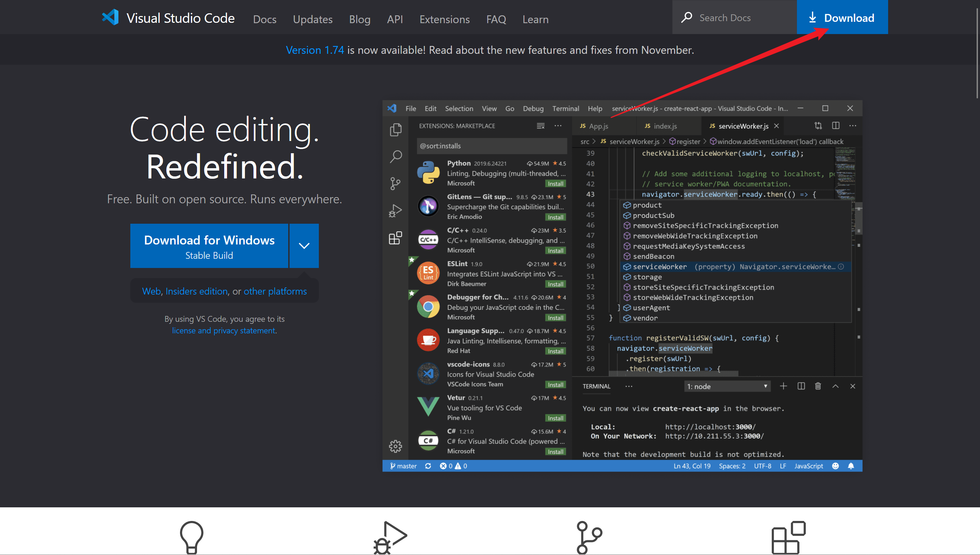Click the Debugger for Chrome icon
Screen dimensions: 980x555
tap(428, 306)
